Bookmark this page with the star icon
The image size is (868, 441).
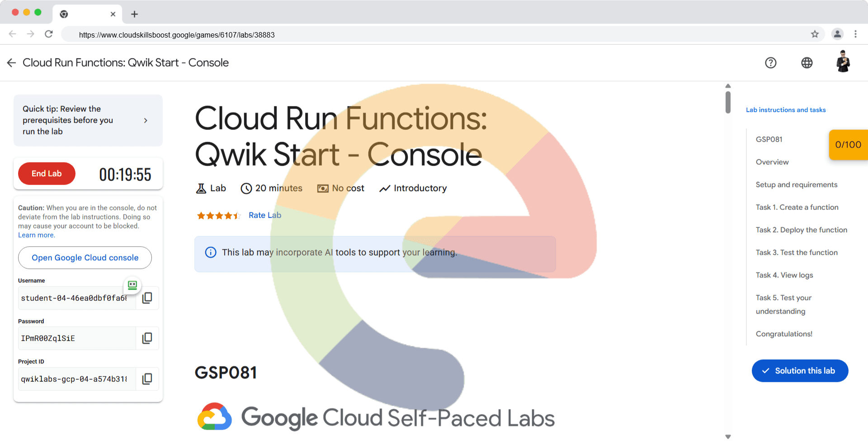click(815, 34)
